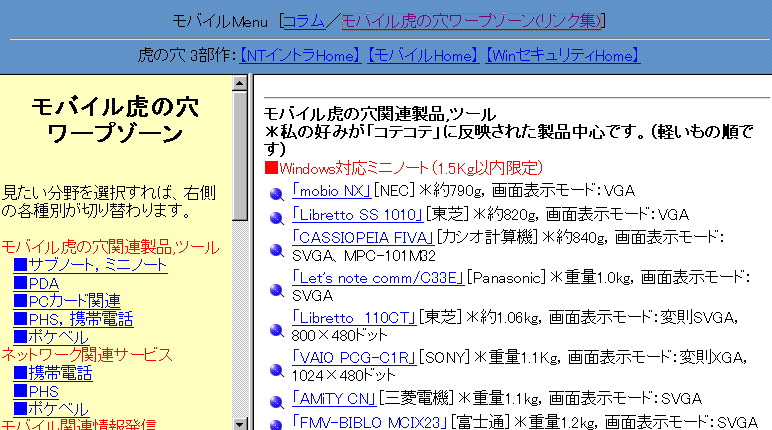
Task: Click sidebar scrollbar down arrow
Action: point(240,424)
